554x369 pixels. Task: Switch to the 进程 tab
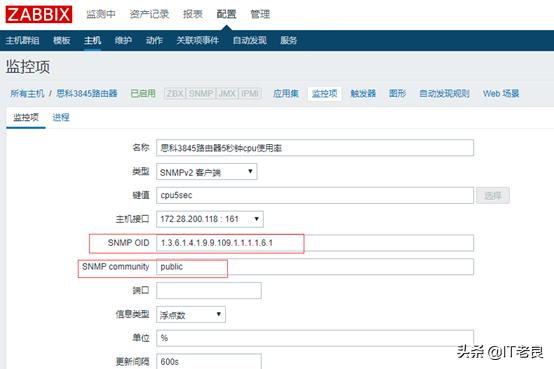pos(61,117)
